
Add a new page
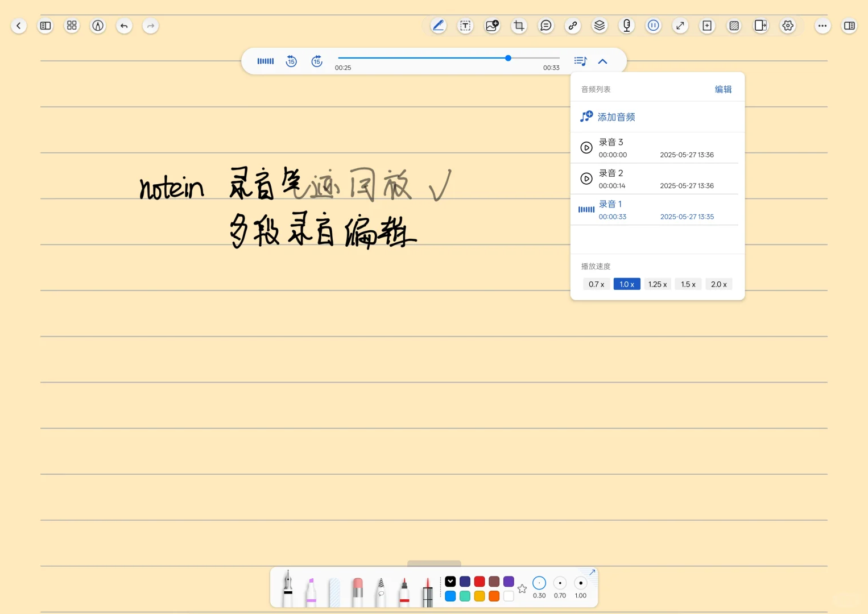point(707,26)
